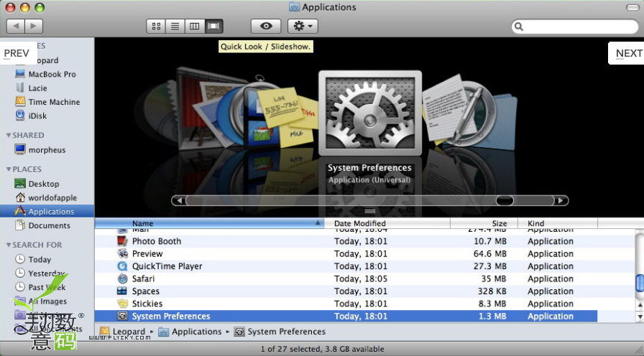Click the Preview app icon in list
Screen dimensions: 644x356
coord(122,254)
